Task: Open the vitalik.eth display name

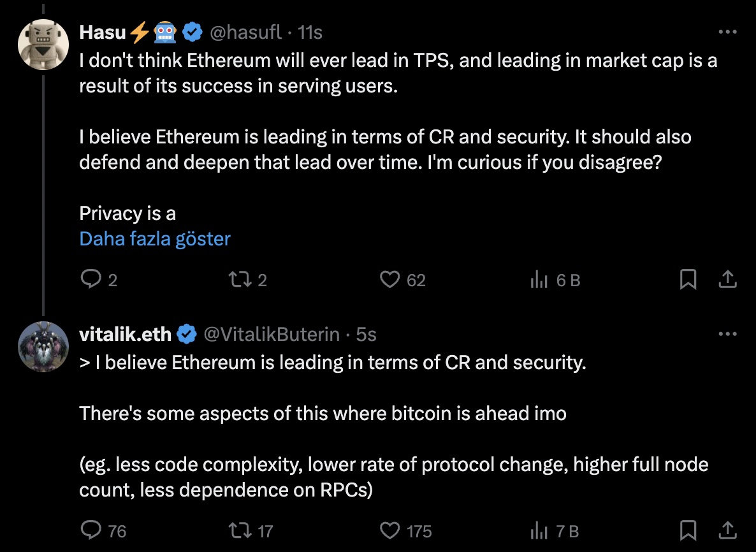Action: click(x=125, y=334)
